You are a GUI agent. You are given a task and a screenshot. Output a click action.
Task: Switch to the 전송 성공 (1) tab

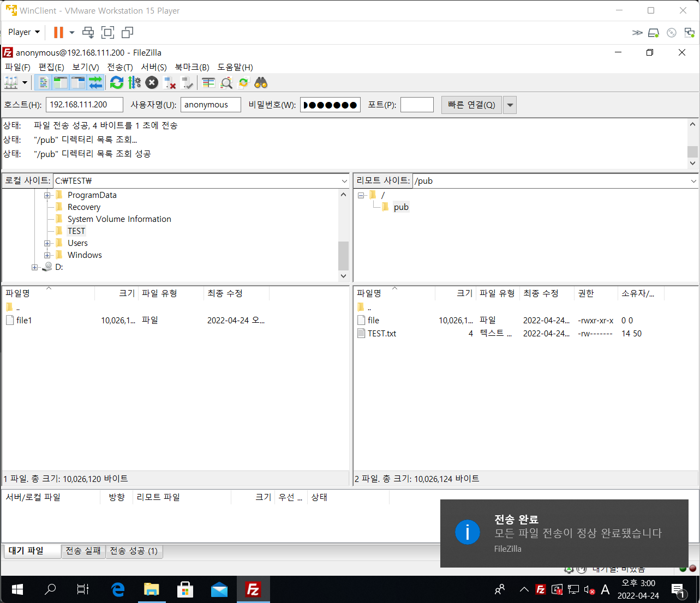pos(134,551)
